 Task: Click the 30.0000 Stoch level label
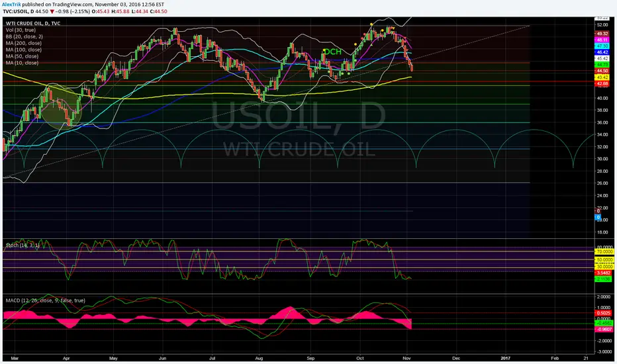(605, 267)
